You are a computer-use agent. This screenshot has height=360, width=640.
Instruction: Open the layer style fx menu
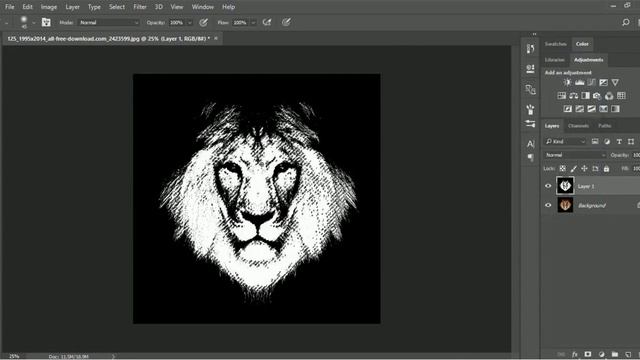pyautogui.click(x=575, y=354)
